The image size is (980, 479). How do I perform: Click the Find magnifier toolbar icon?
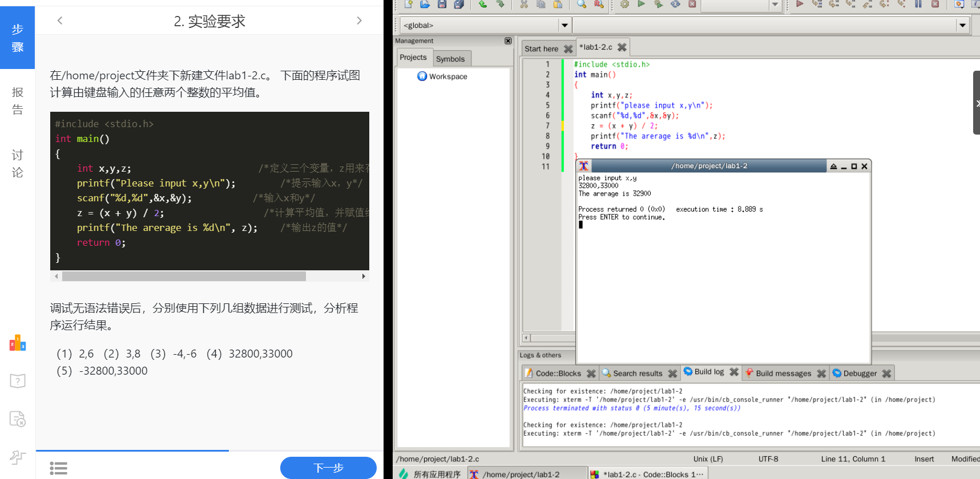[x=581, y=5]
